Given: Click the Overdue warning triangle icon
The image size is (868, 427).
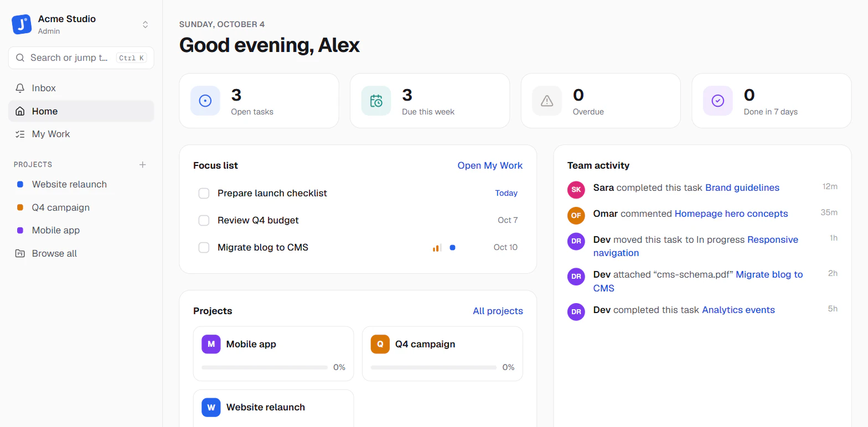Looking at the screenshot, I should tap(547, 101).
